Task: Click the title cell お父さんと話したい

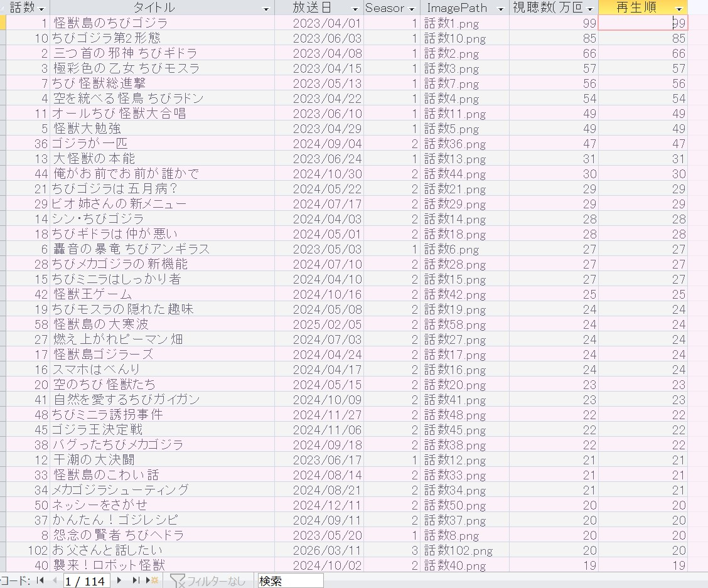Action: pos(162,550)
